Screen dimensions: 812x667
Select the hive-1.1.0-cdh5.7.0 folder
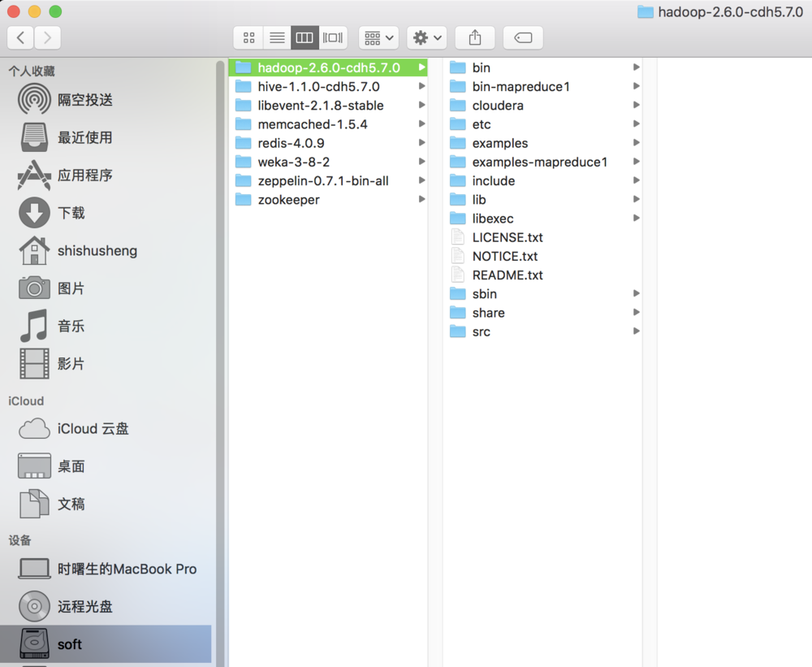pyautogui.click(x=328, y=87)
